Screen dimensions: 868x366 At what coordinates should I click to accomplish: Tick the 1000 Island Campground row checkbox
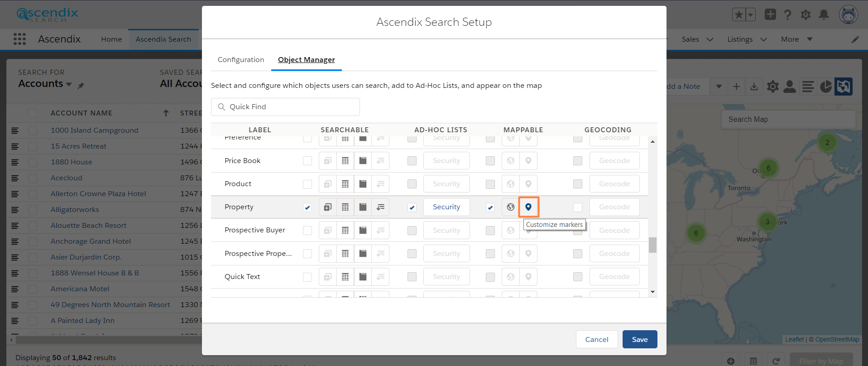(x=33, y=130)
